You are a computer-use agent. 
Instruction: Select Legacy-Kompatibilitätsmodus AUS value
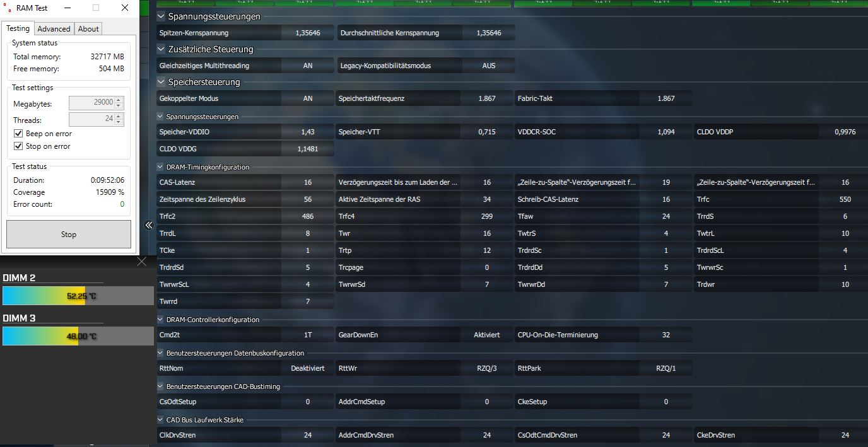point(489,66)
